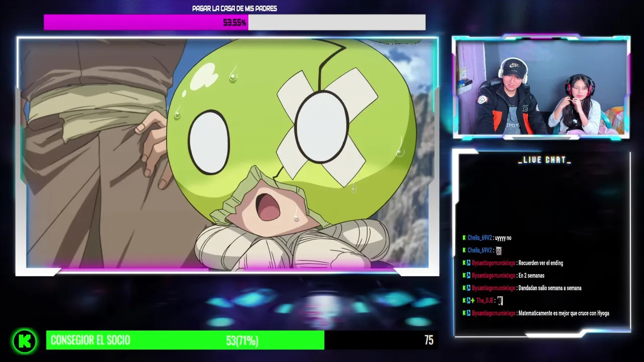The image size is (644, 362).
Task: Click the '53(71%)' goal progress value
Action: [242, 341]
